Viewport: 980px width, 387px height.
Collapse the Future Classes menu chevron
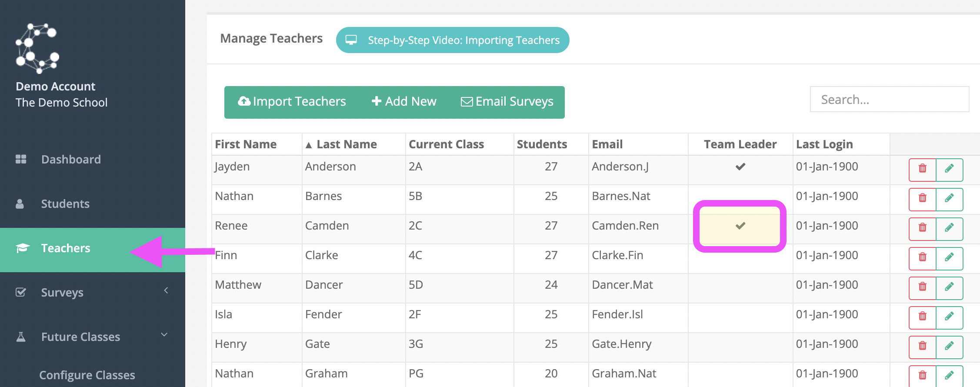pyautogui.click(x=164, y=335)
